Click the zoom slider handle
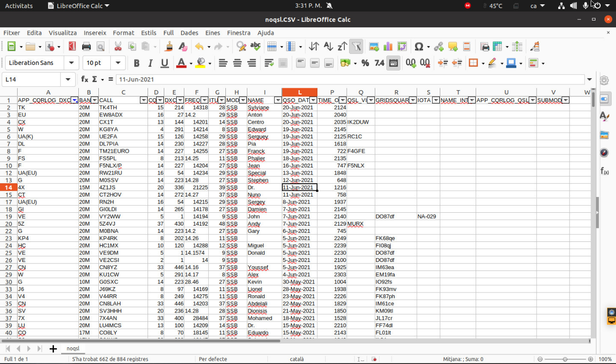Image resolution: width=616 pixels, height=364 pixels. coord(565,359)
